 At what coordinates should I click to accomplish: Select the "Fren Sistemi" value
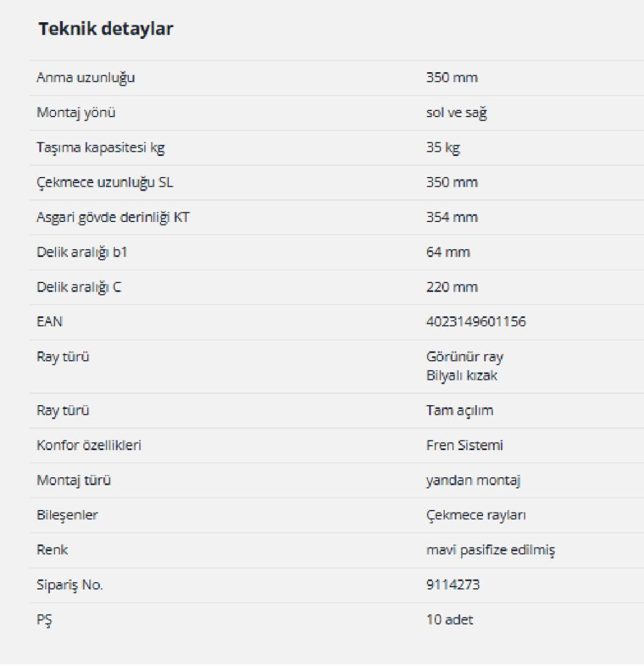[464, 445]
